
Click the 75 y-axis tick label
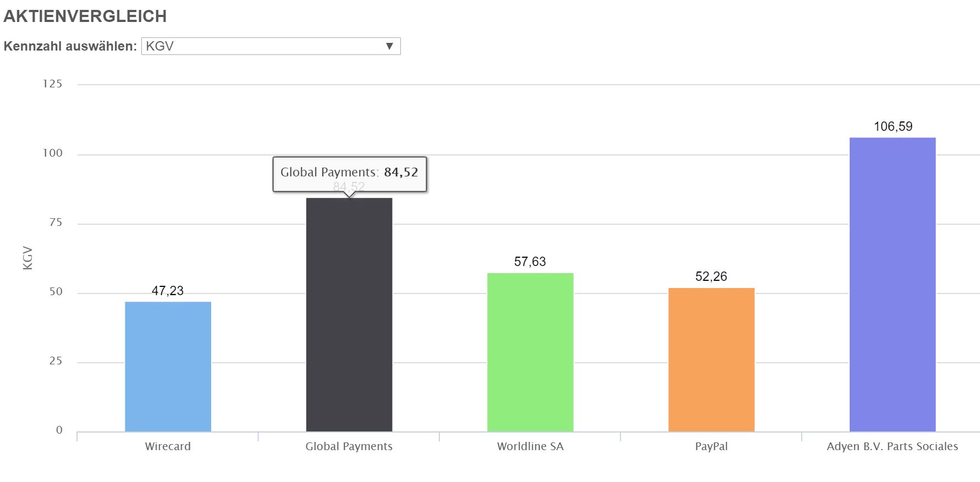click(56, 223)
